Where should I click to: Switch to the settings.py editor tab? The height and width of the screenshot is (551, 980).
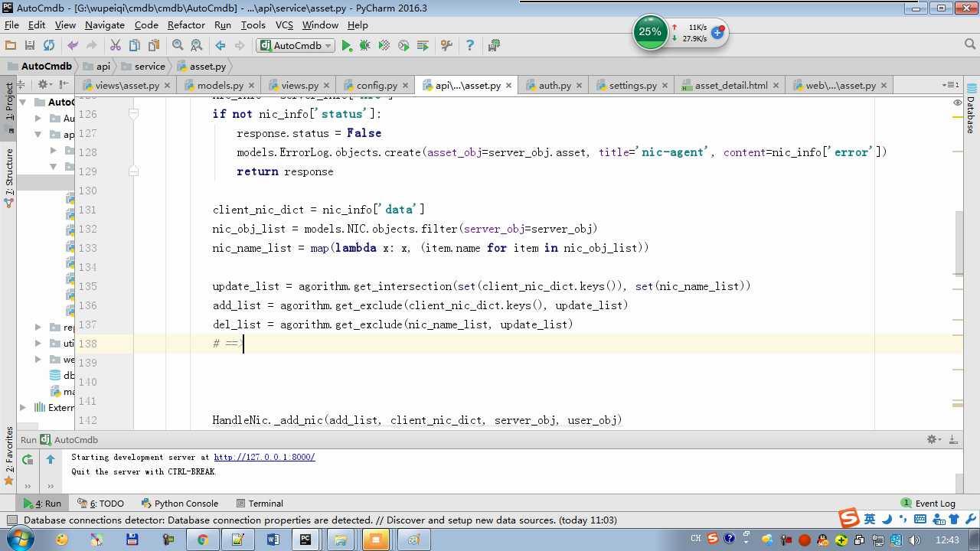coord(632,85)
